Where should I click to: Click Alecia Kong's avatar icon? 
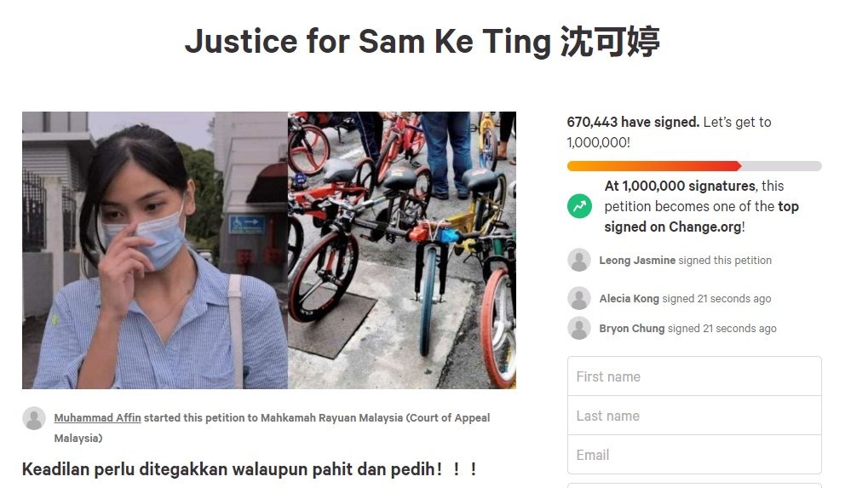click(579, 298)
